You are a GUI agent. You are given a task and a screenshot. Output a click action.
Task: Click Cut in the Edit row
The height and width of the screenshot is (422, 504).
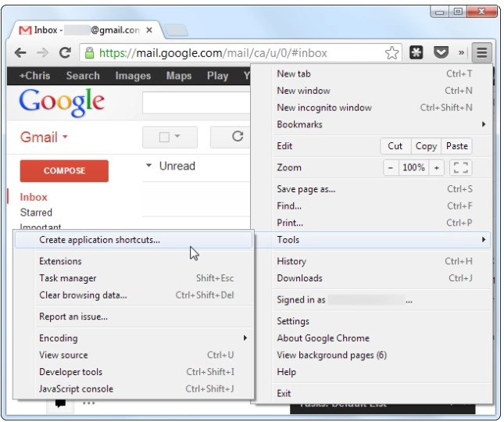[395, 146]
